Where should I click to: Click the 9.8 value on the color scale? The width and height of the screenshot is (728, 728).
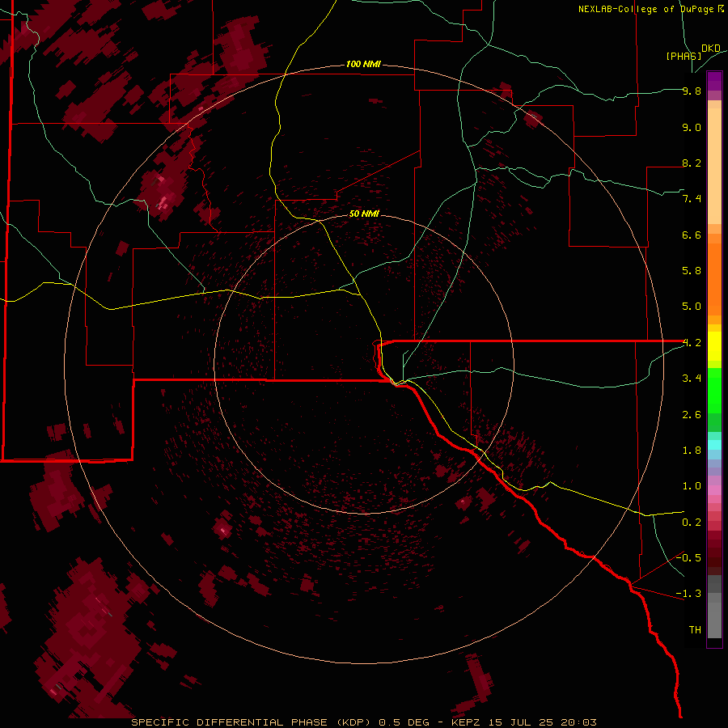pyautogui.click(x=692, y=91)
